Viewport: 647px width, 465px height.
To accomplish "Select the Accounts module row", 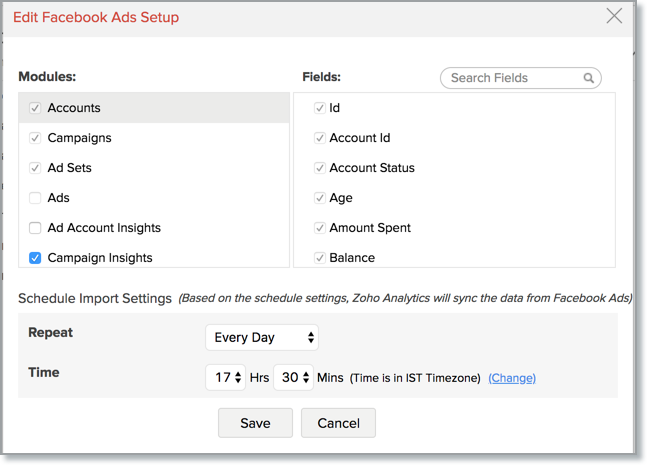I will point(154,108).
